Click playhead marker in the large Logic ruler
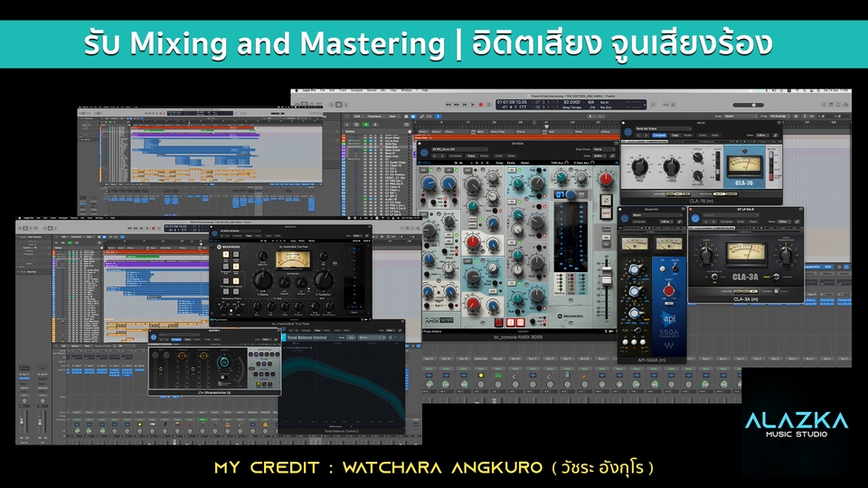 (x=546, y=127)
